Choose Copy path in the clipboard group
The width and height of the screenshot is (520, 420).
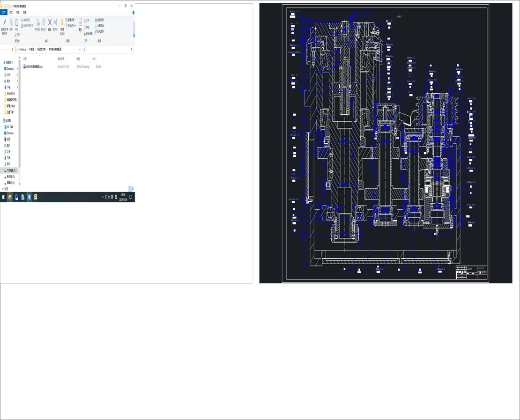tap(26, 20)
